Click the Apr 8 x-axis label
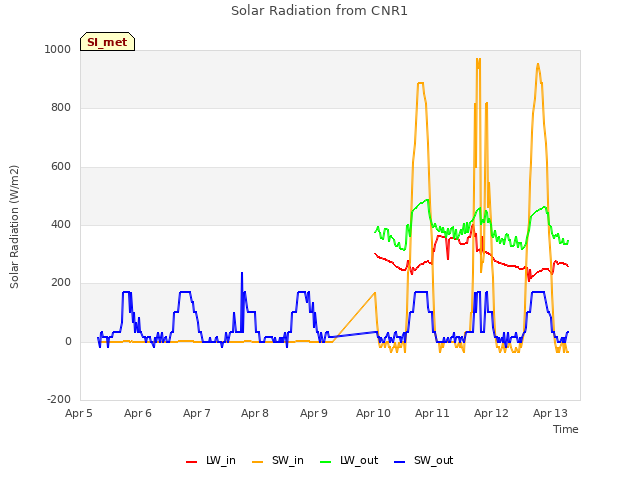This screenshot has width=640, height=480. tap(255, 413)
